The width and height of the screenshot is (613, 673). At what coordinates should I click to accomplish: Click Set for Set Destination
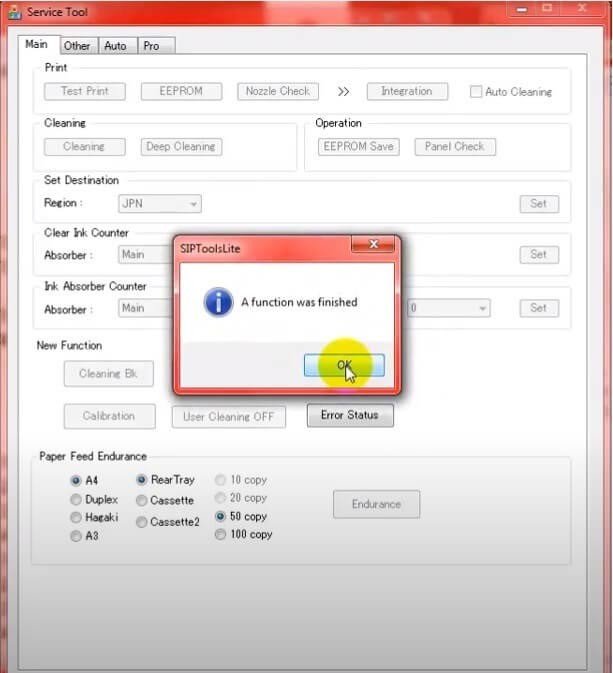tap(539, 204)
